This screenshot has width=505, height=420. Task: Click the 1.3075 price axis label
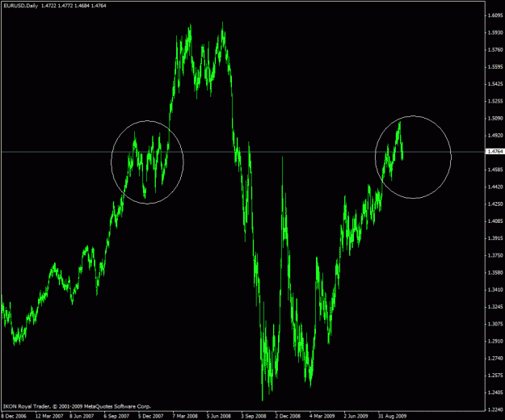495,324
